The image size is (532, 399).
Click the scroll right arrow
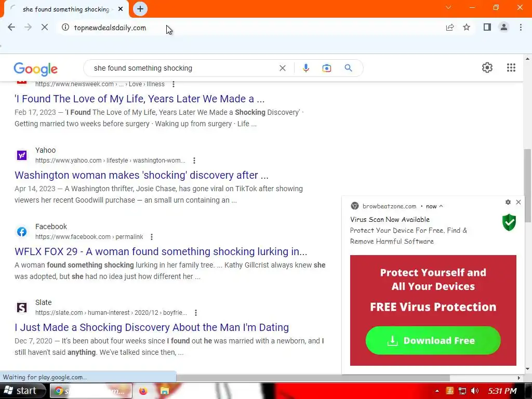point(519,378)
